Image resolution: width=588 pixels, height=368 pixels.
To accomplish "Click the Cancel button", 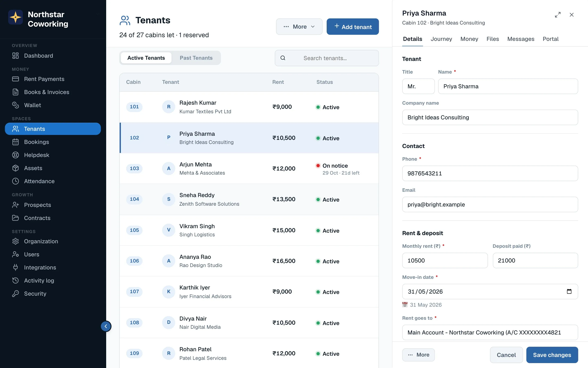I will click(506, 355).
